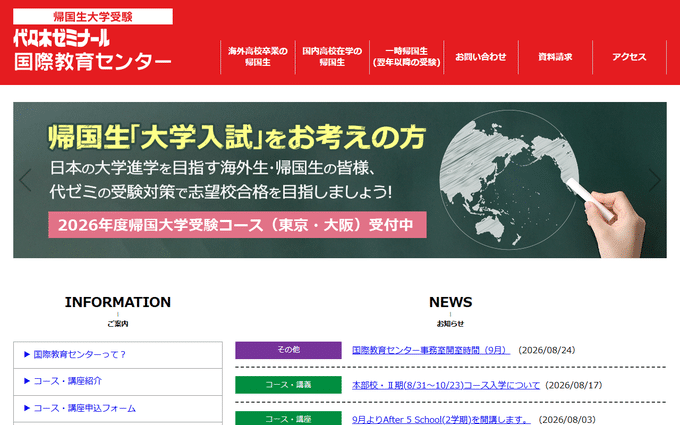
Task: Click triangle marker beside コース・講座申込フォーム
Action: coord(27,408)
